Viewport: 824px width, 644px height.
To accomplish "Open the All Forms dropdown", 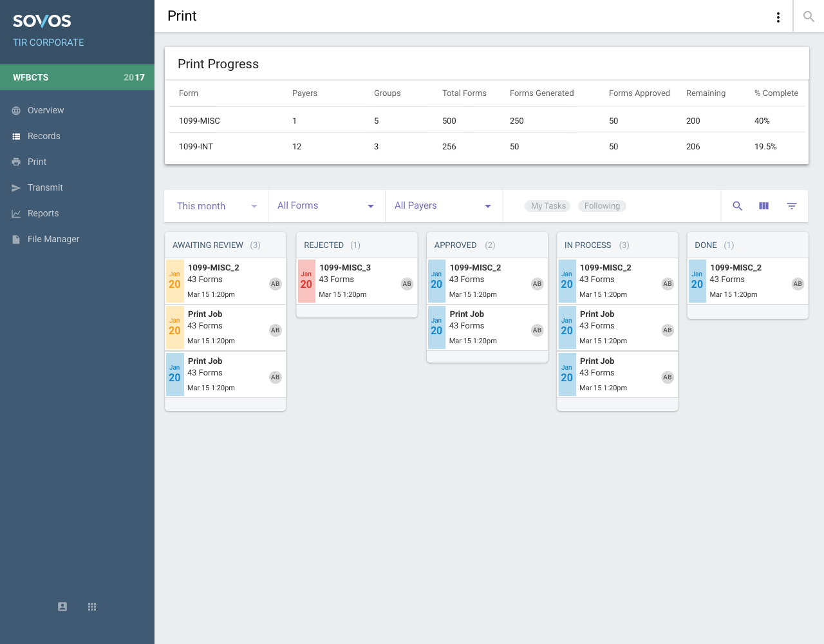I will coord(326,206).
